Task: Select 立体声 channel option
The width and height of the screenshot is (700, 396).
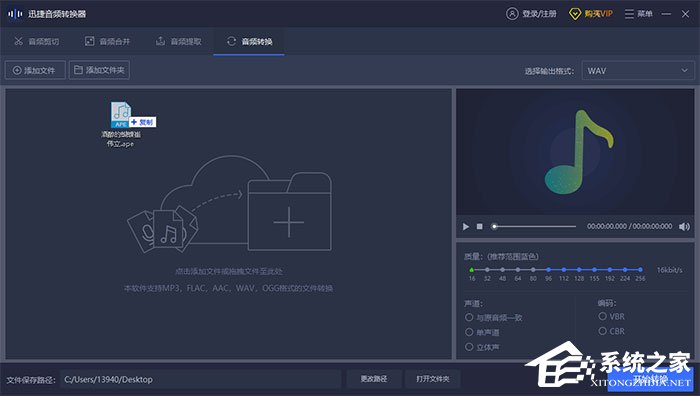Action: coord(482,347)
